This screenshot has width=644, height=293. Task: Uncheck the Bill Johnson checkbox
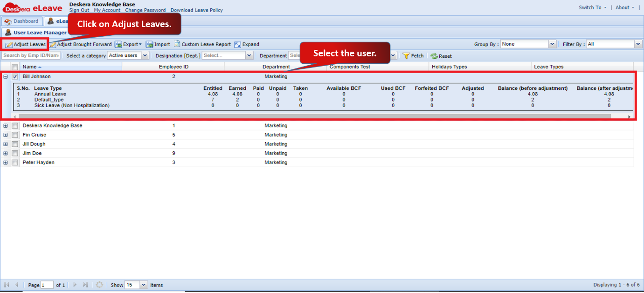tap(14, 76)
